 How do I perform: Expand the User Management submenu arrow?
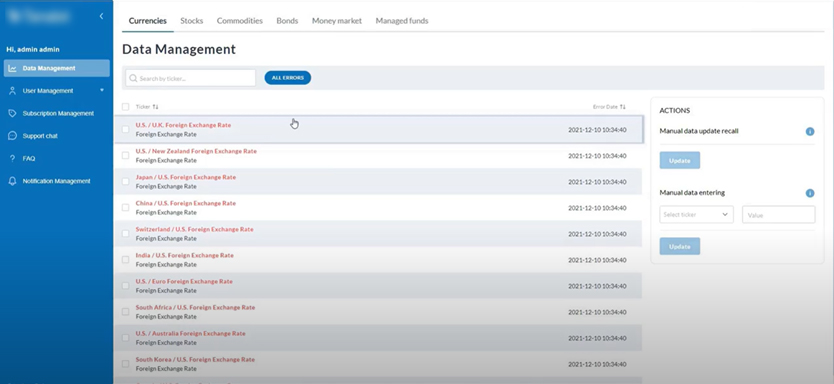[102, 90]
